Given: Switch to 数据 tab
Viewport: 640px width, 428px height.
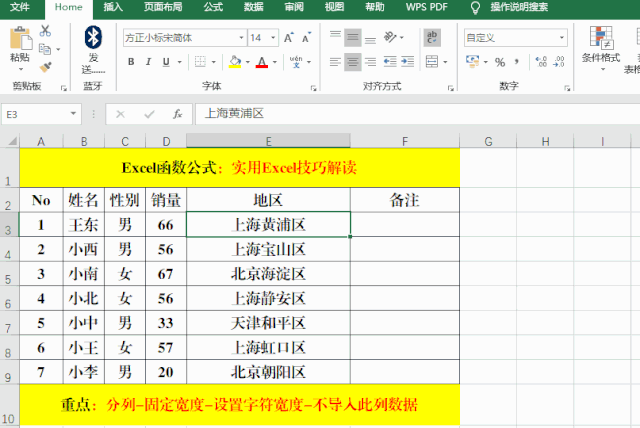Looking at the screenshot, I should [253, 7].
